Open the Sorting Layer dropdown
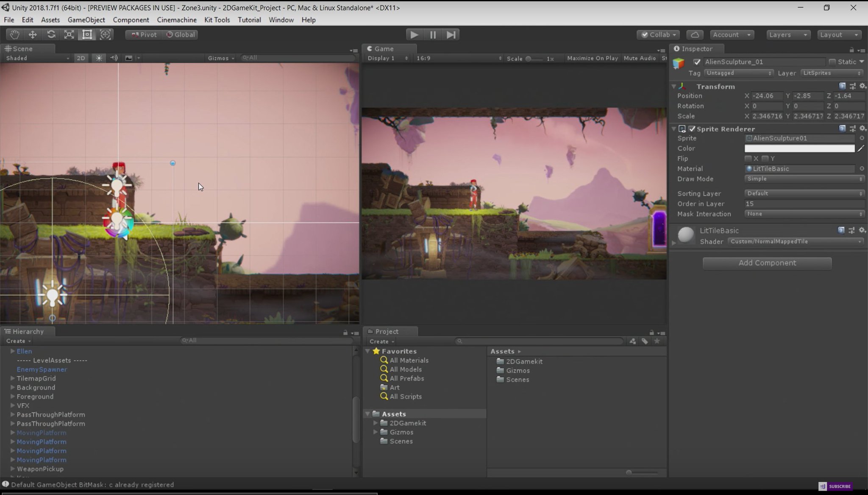868x495 pixels. tap(804, 193)
